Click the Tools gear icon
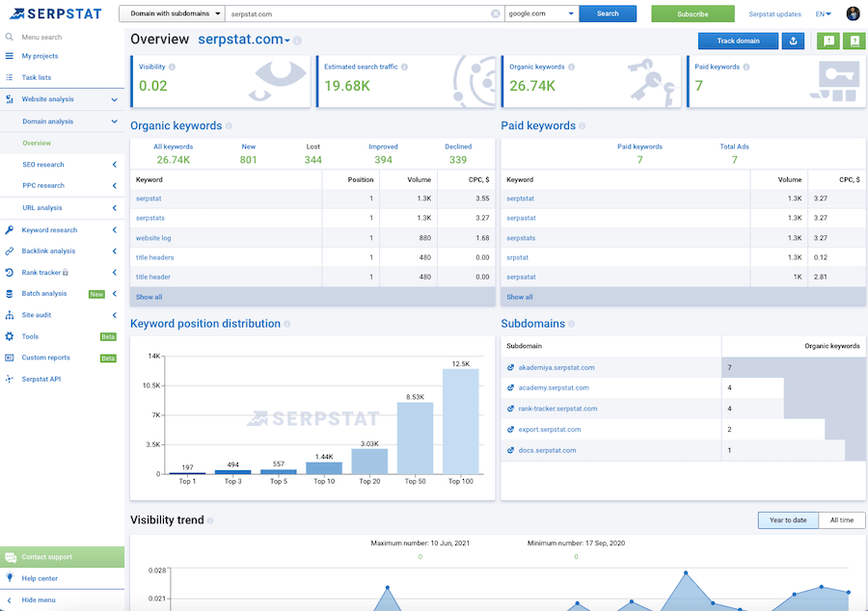This screenshot has height=611, width=868. coord(9,336)
